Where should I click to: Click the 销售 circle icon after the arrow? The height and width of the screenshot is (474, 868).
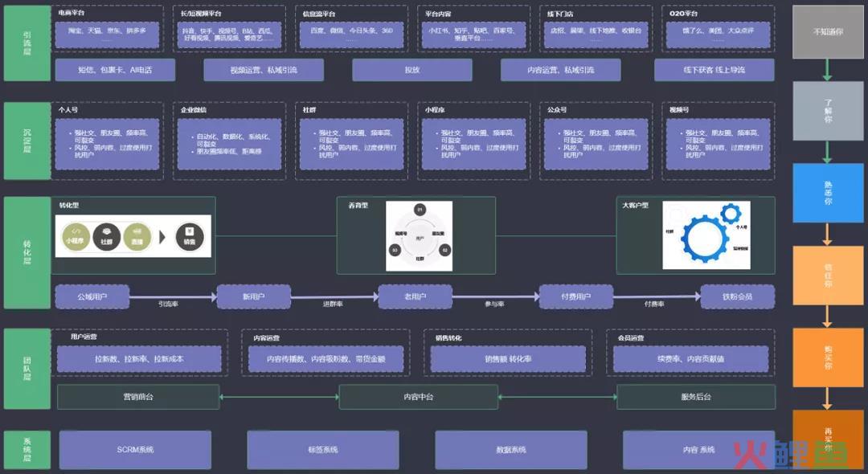(x=190, y=236)
